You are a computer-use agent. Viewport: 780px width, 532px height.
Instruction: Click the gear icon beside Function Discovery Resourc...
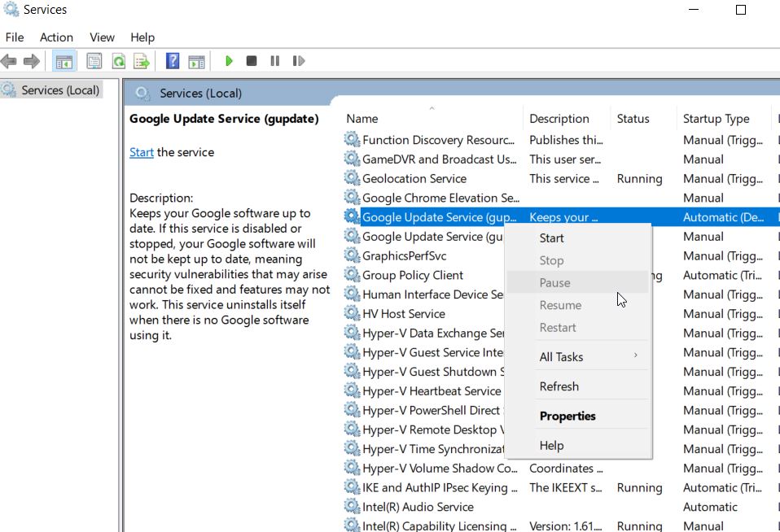(352, 139)
